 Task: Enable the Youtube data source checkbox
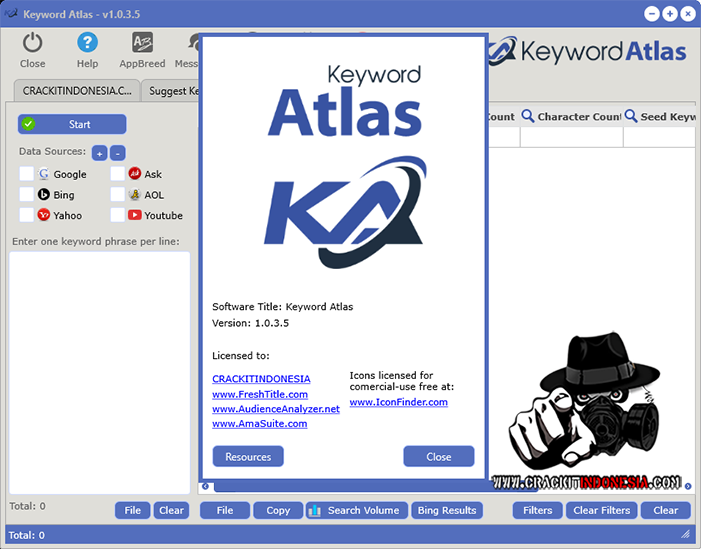117,215
